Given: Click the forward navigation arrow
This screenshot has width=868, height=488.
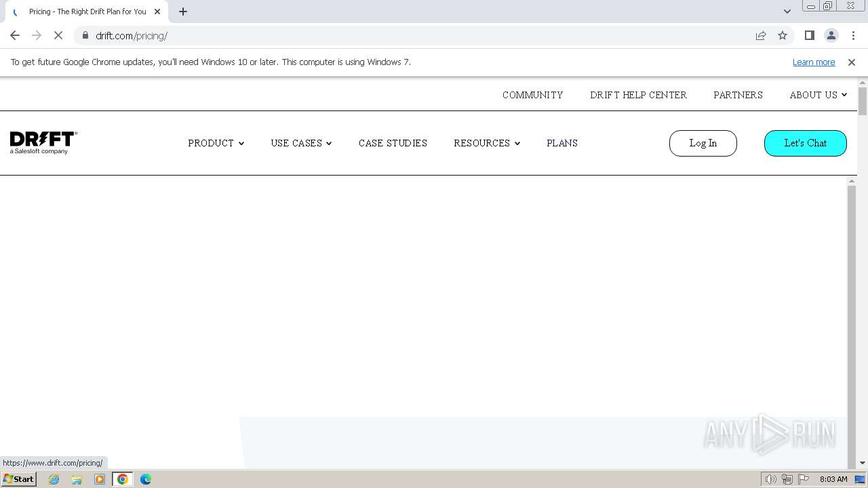Looking at the screenshot, I should [x=37, y=35].
